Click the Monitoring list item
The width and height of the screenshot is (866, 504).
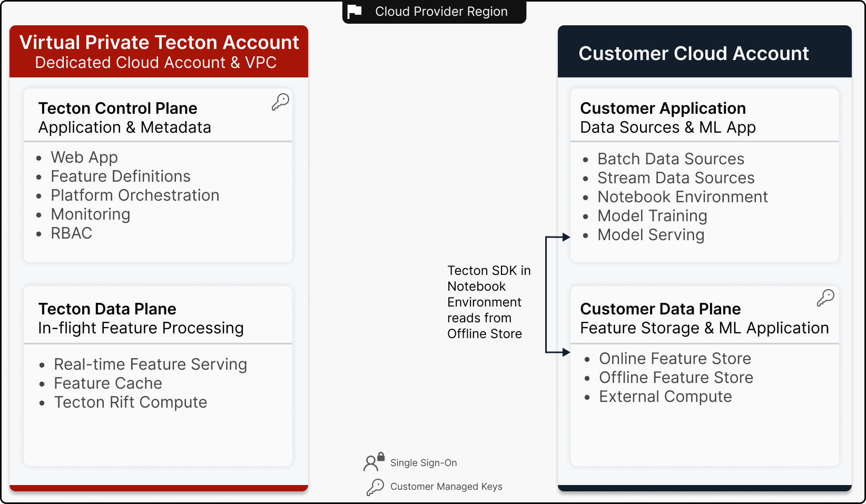91,214
